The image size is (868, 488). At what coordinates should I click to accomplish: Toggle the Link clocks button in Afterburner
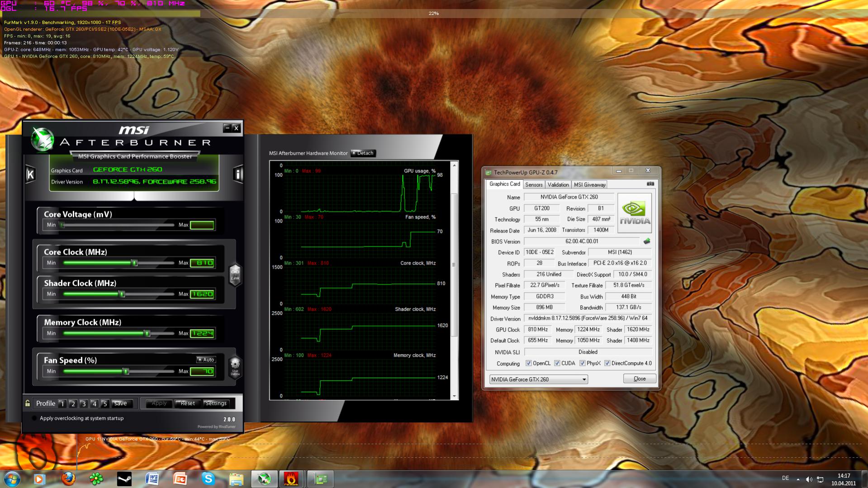235,274
